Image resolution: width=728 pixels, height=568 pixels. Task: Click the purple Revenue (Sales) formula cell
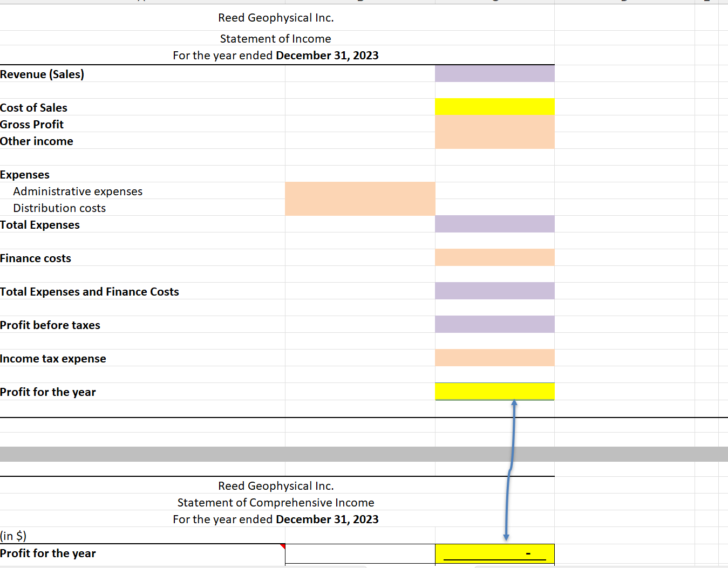pyautogui.click(x=494, y=73)
